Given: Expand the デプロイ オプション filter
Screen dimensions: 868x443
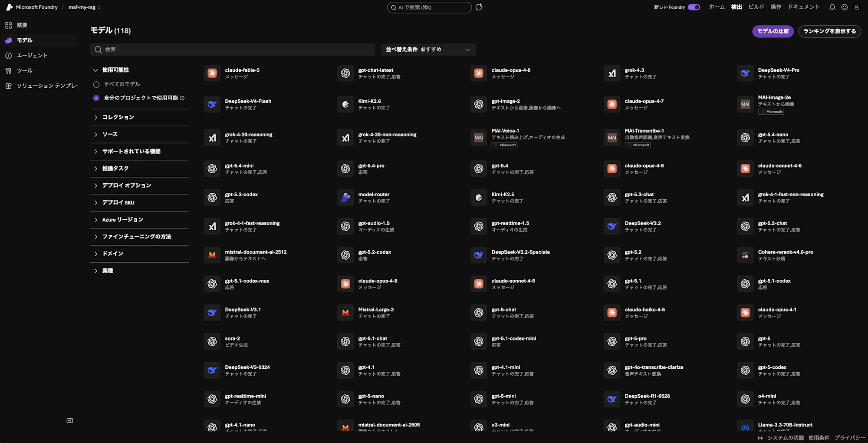Looking at the screenshot, I should click(139, 185).
